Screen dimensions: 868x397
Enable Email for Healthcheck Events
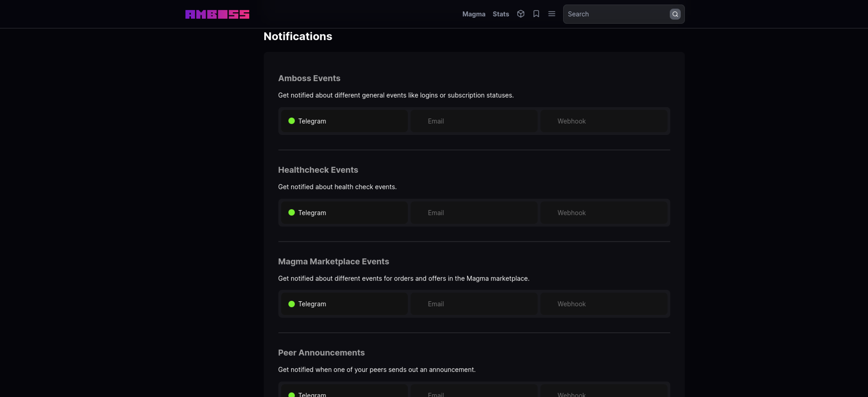pyautogui.click(x=474, y=213)
